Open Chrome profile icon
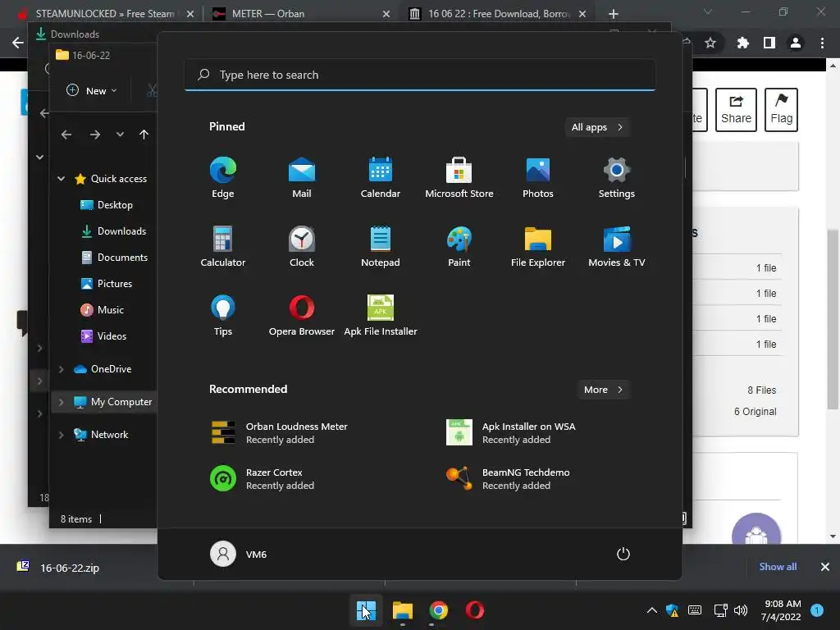 (x=796, y=43)
